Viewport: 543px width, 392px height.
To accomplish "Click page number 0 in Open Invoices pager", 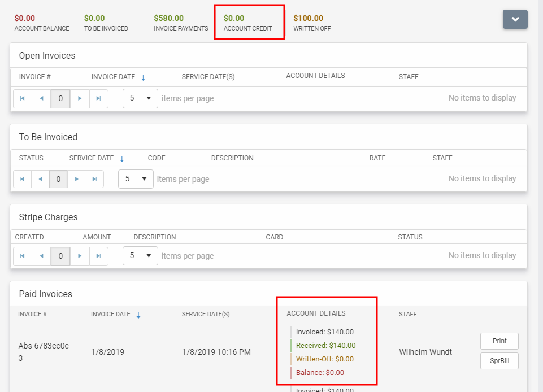I will click(x=60, y=98).
